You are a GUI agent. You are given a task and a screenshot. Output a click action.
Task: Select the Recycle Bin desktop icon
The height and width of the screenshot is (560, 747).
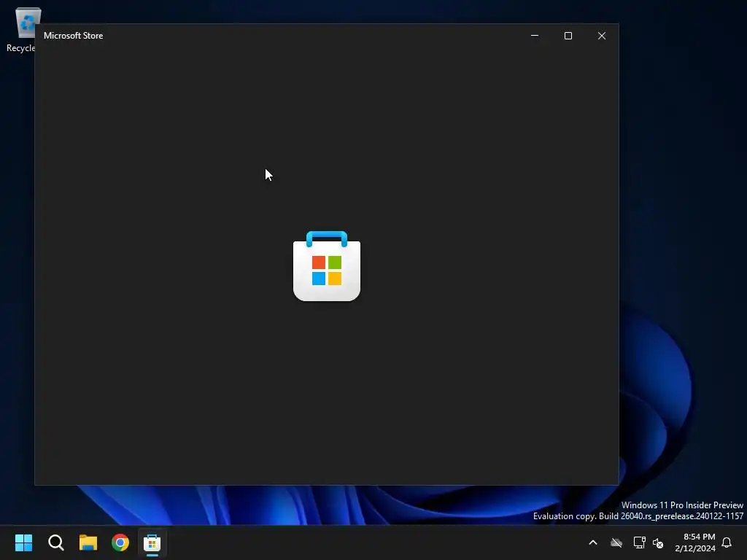(x=21, y=29)
